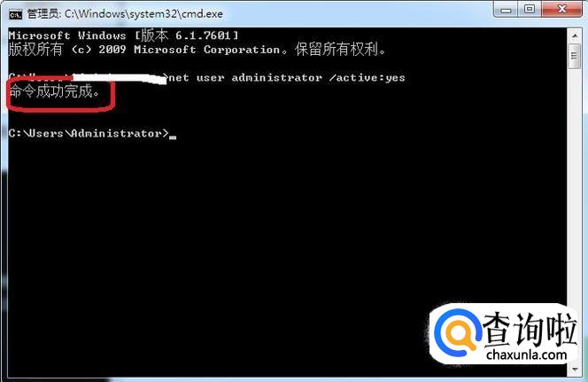588x382 pixels.
Task: Click the scrollbar down arrow
Action: point(575,370)
